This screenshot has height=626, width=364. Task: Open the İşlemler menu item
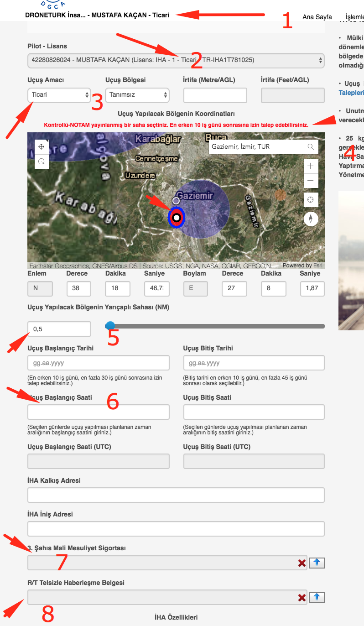coord(355,17)
